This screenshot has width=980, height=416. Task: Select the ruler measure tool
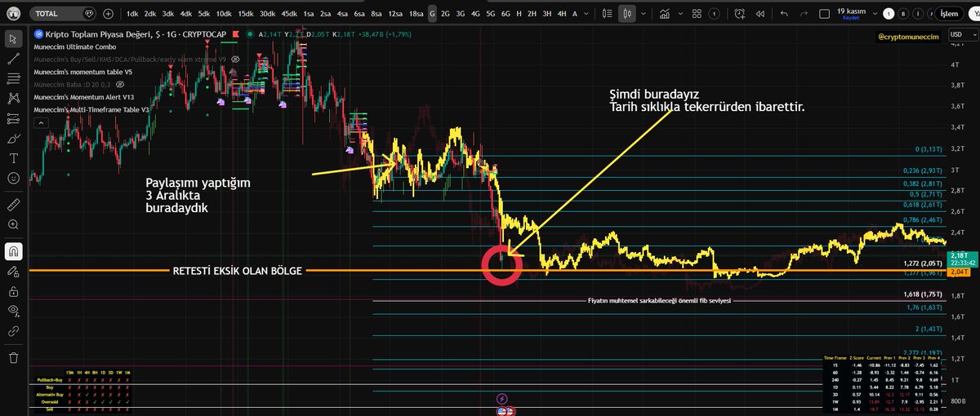click(13, 203)
